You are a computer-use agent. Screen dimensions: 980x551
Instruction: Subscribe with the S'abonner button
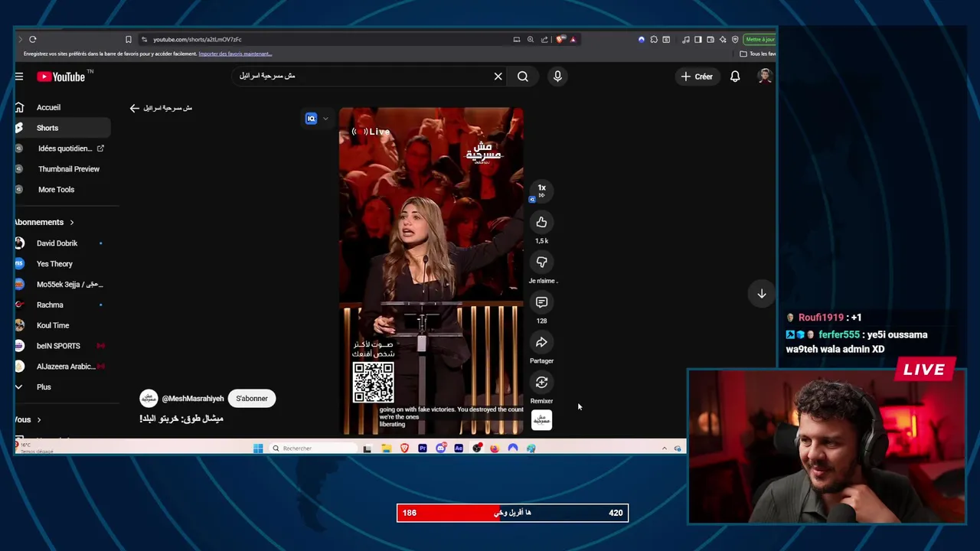252,399
